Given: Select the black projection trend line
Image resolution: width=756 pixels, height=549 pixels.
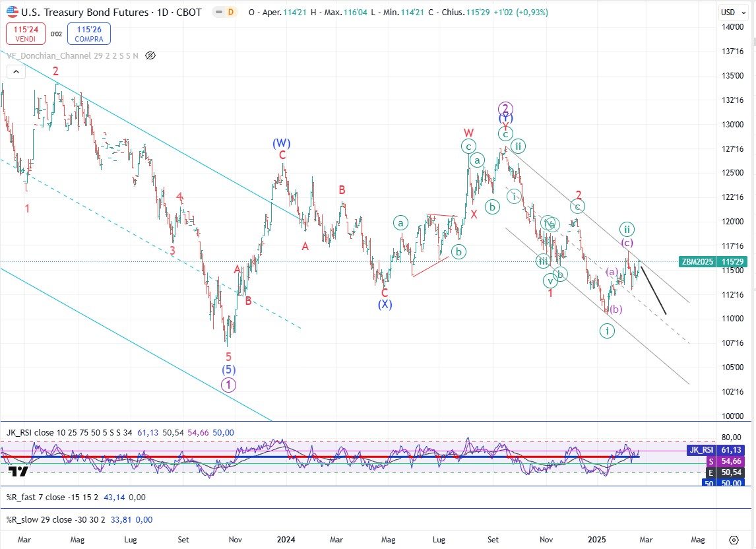Looking at the screenshot, I should (653, 290).
